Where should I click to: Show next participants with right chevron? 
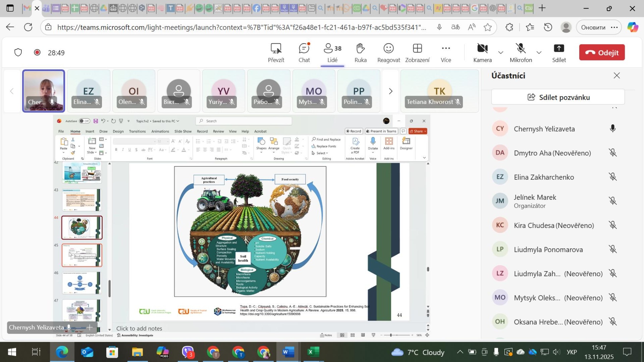[x=391, y=91]
